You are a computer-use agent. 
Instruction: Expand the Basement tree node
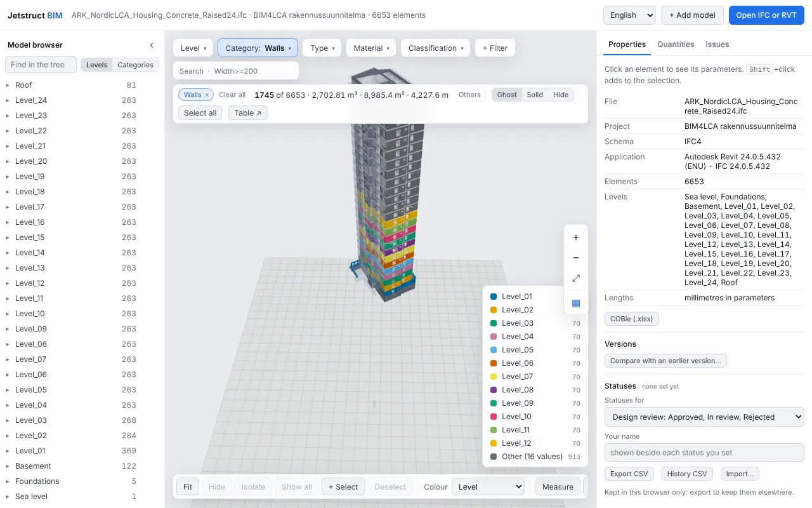pos(8,466)
